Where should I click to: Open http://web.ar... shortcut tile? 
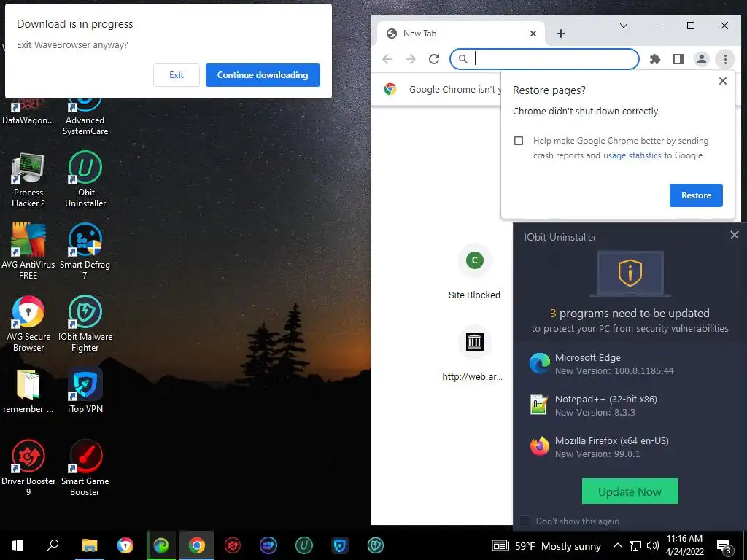click(x=473, y=355)
